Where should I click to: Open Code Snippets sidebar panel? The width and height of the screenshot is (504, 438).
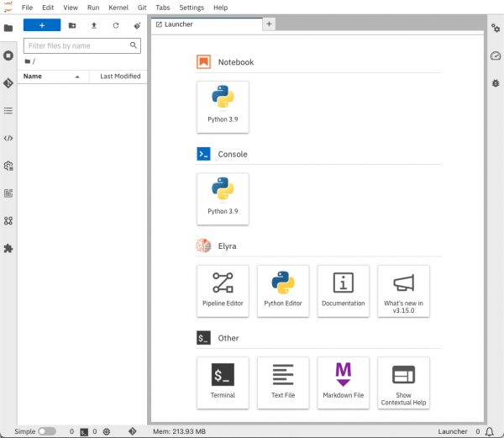(x=8, y=138)
